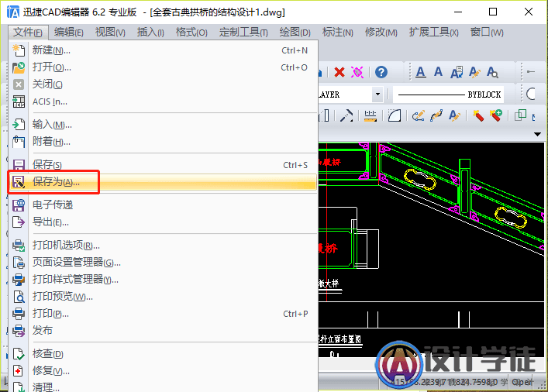Open the 定制工具(T) menu

[x=243, y=33]
